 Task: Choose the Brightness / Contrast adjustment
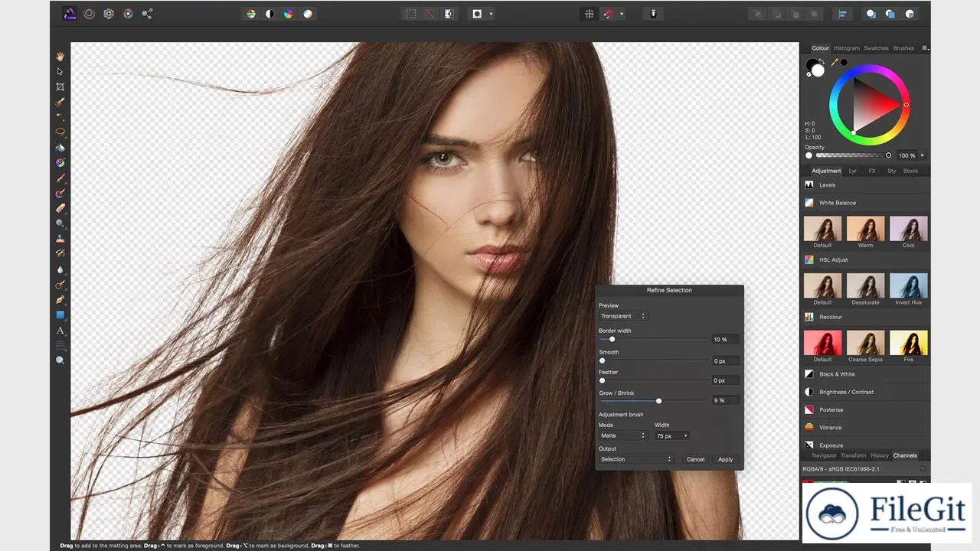point(865,392)
